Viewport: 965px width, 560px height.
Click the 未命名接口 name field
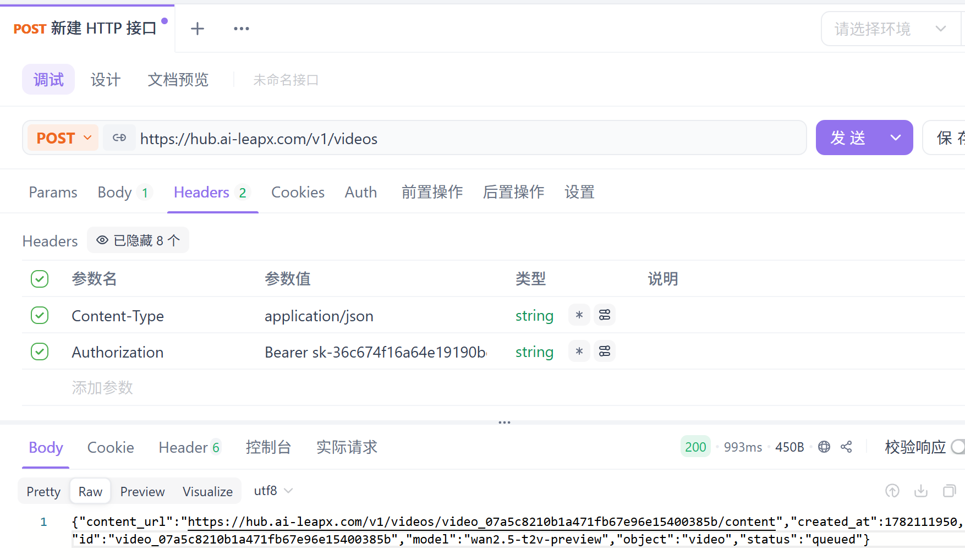click(286, 80)
